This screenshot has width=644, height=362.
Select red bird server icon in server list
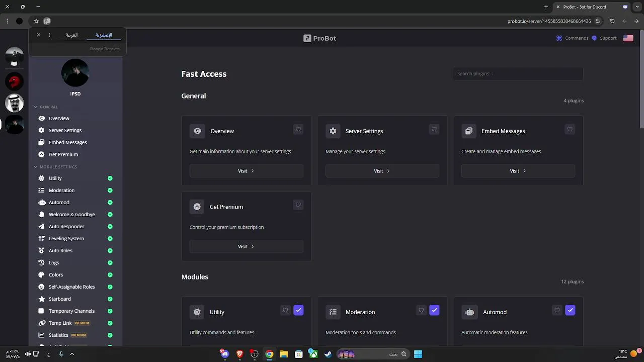[x=14, y=81]
